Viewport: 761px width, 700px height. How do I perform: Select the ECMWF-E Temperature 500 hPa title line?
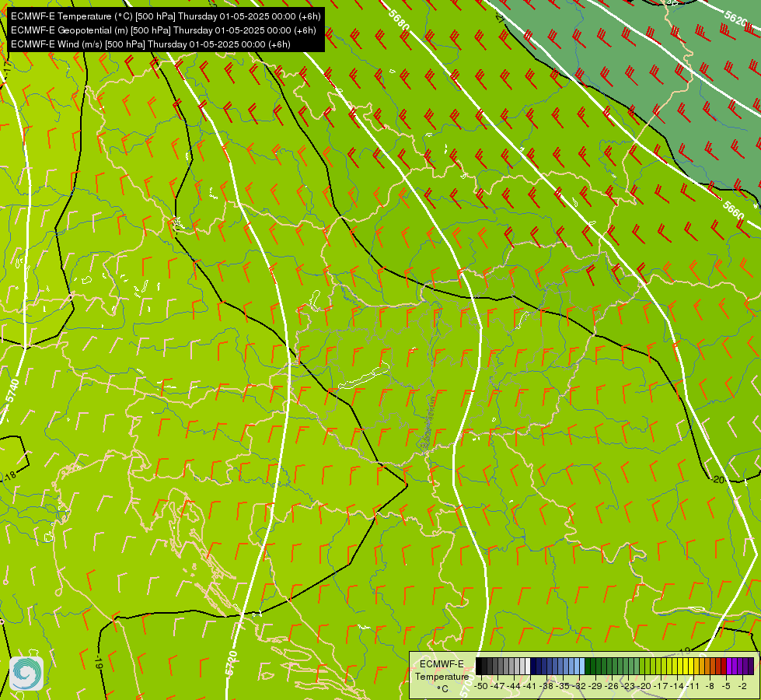tap(166, 16)
